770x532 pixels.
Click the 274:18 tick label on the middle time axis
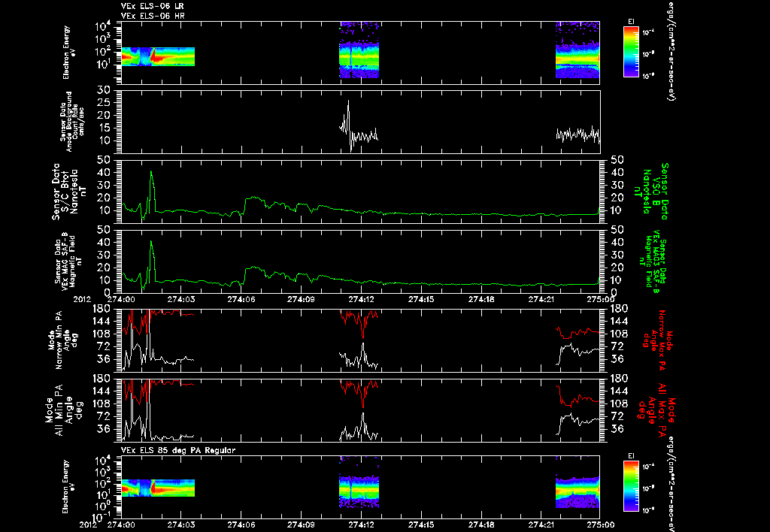tap(482, 299)
